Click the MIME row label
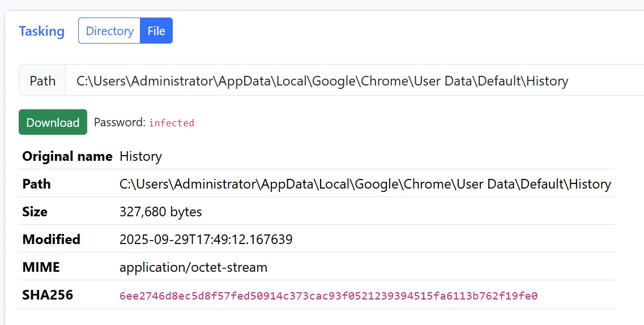This screenshot has width=644, height=325. coord(41,267)
